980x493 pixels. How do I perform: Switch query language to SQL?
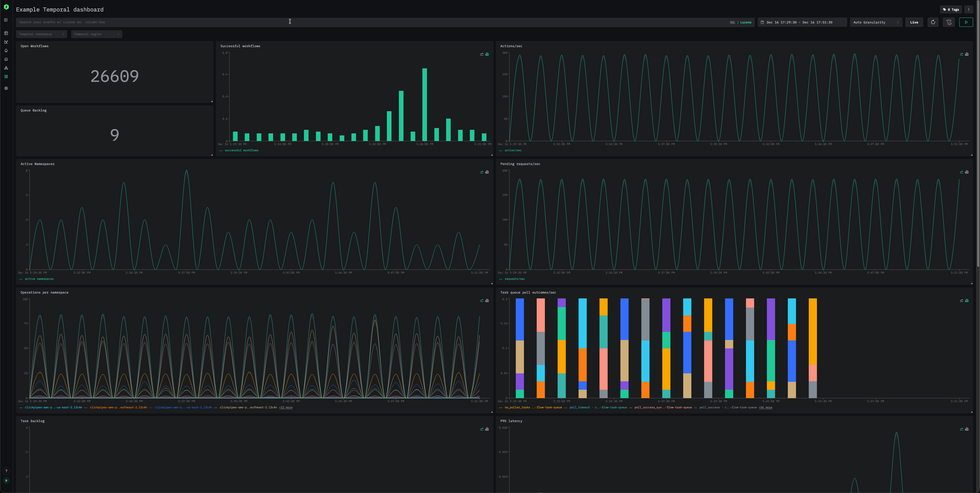(732, 22)
